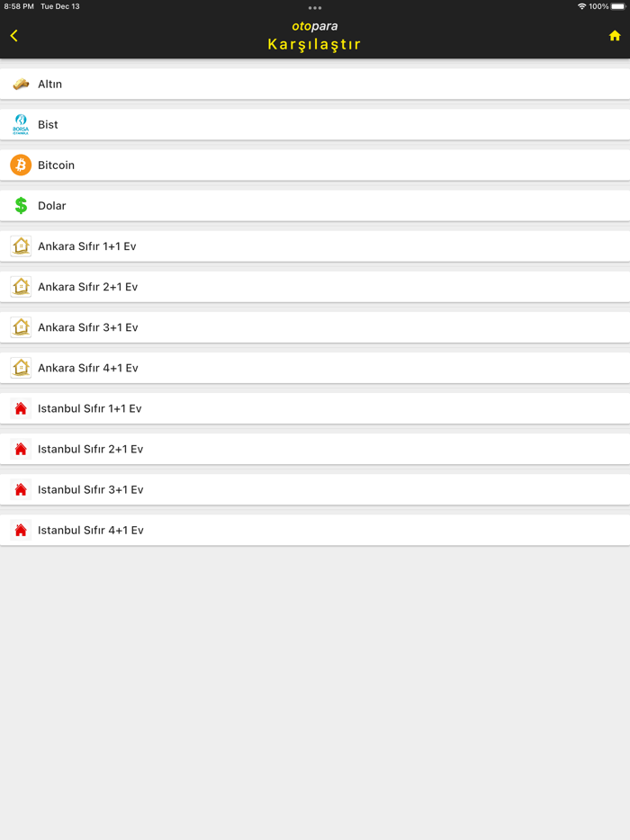This screenshot has height=840, width=630.
Task: Tap the yellow house icon for Ankara Sıfır 3+1 Ev
Action: tap(20, 326)
